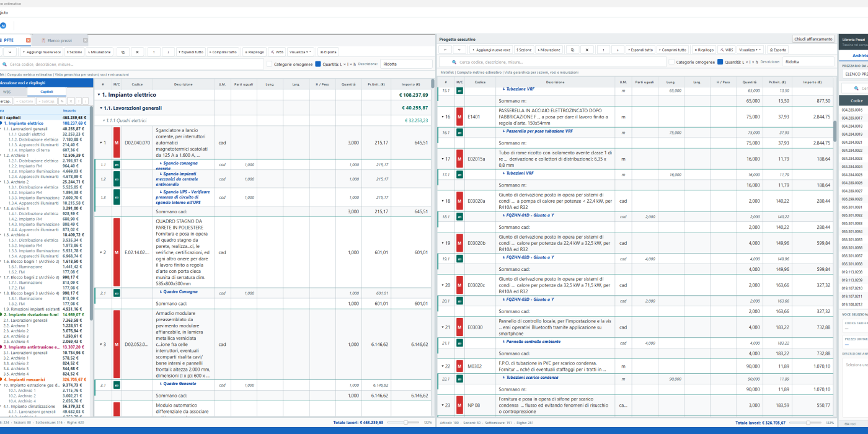Collapse section 1. Impianto elettrico in table
Screen dimensions: 868x434
(x=99, y=95)
